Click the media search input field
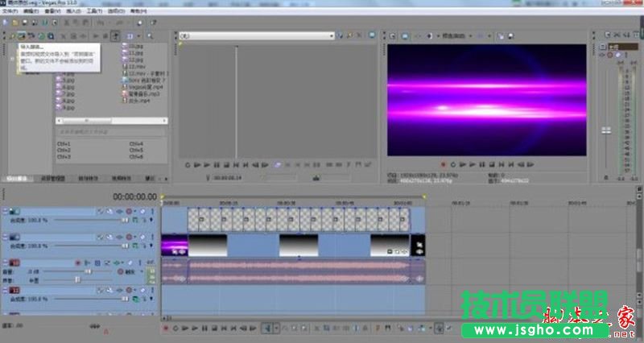Screen dimensions: 644x343 111,132
